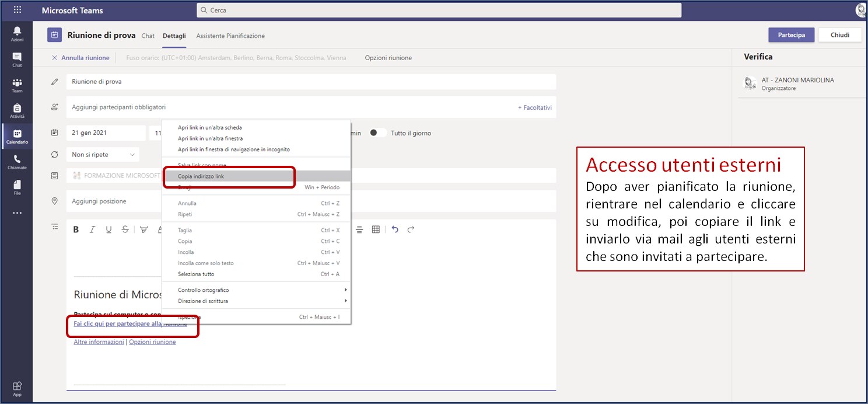Choose Incolla come solo testo

click(x=256, y=263)
